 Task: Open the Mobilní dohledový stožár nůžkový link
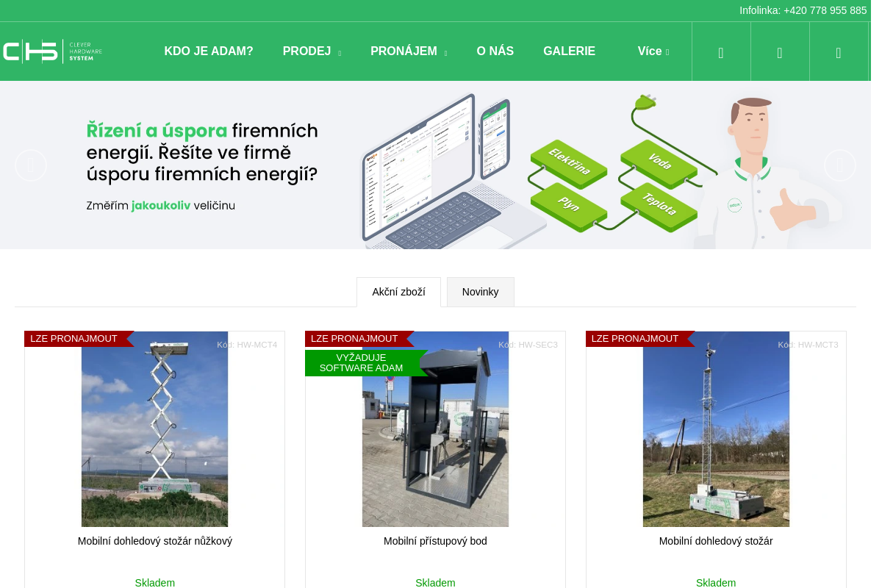click(x=155, y=541)
